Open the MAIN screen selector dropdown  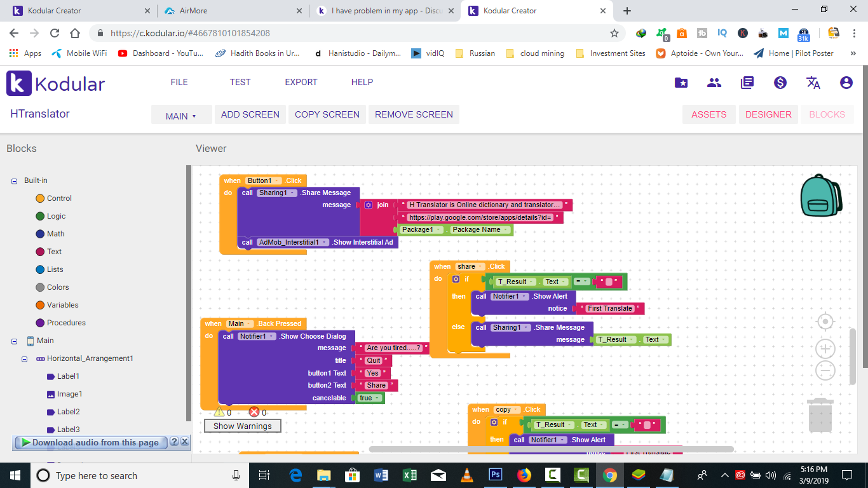click(180, 115)
